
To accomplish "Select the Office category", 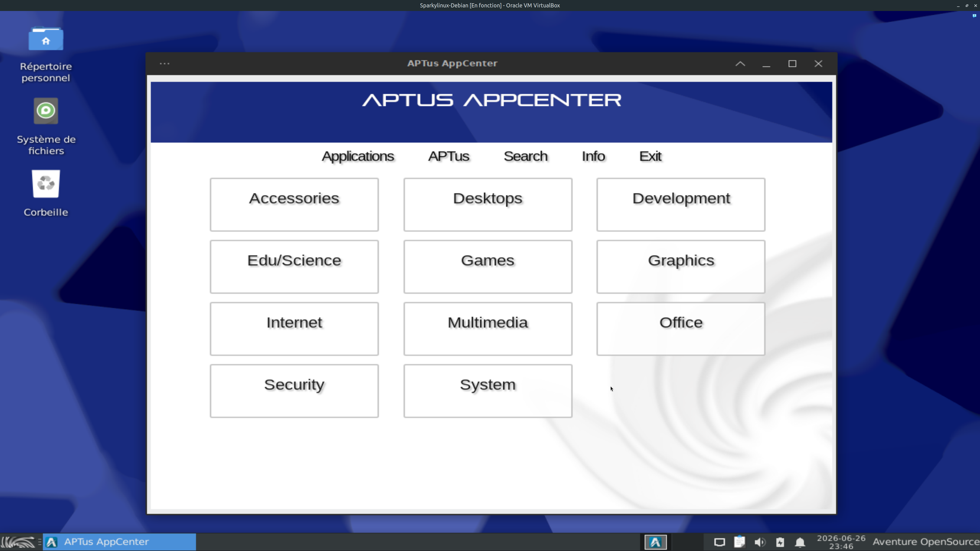I will coord(681,329).
